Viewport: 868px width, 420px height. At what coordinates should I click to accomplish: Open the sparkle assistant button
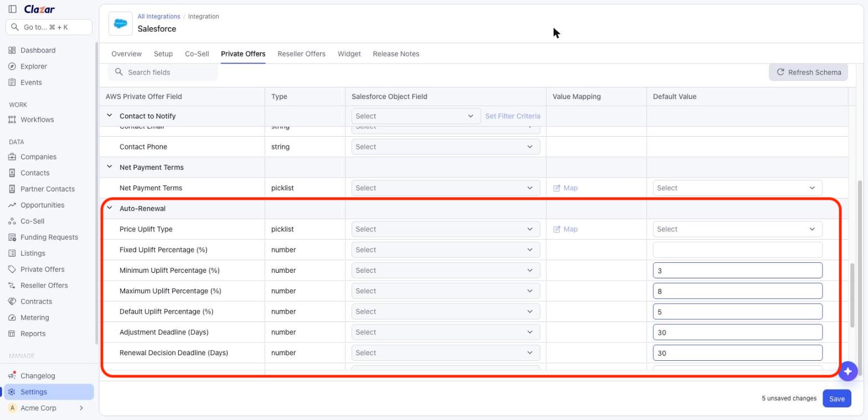(x=848, y=371)
